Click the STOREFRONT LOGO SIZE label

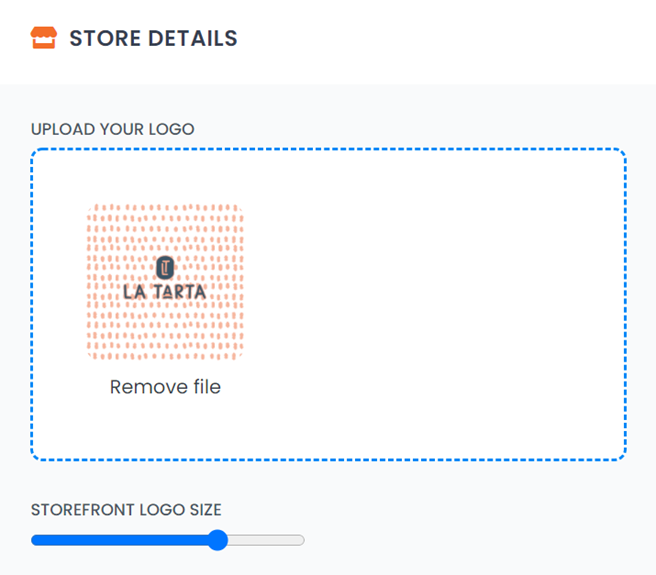point(126,510)
